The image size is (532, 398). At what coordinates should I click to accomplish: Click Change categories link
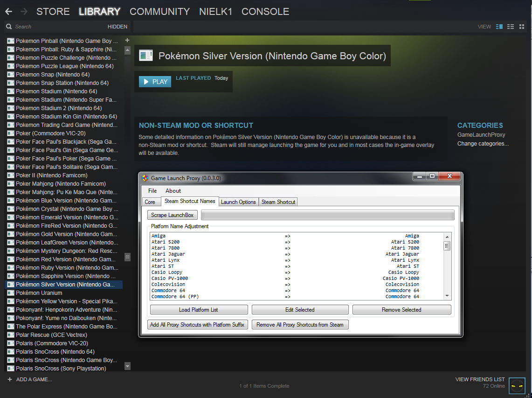(x=483, y=144)
